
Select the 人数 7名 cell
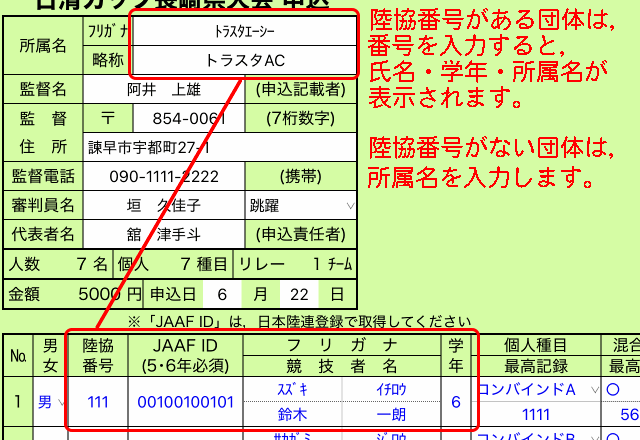tap(58, 264)
